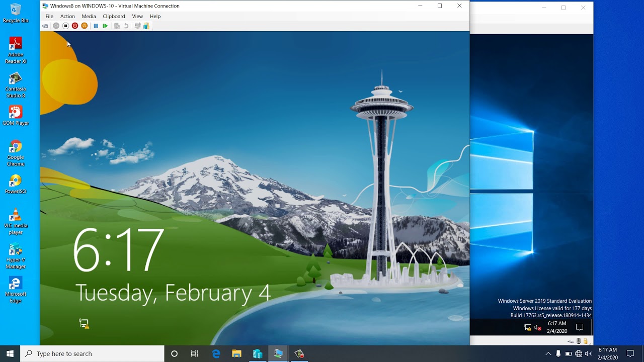644x362 pixels.
Task: Open the View menu
Action: pyautogui.click(x=137, y=16)
